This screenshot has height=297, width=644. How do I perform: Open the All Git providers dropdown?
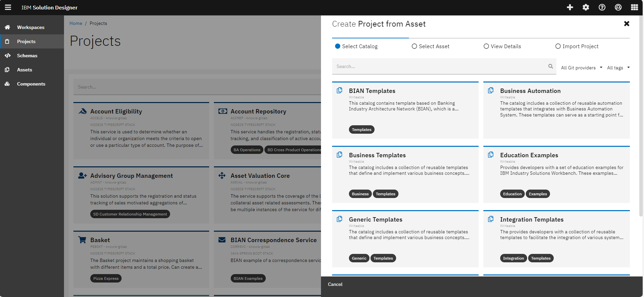(x=581, y=68)
